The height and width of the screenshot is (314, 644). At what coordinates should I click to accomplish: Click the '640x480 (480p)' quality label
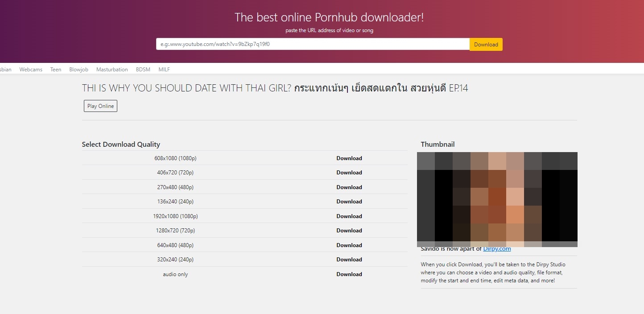click(175, 245)
